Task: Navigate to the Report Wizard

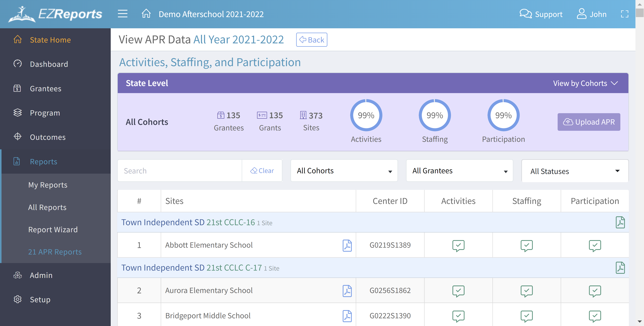Action: [53, 229]
